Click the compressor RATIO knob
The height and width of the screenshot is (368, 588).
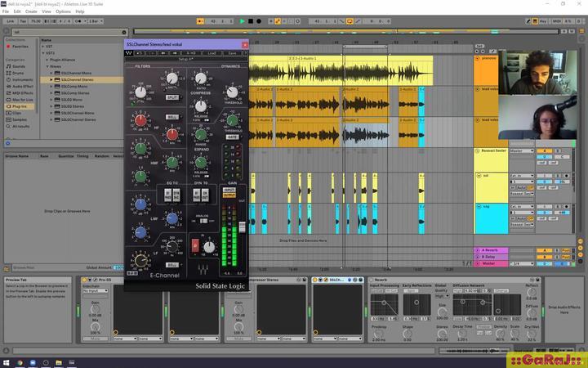(x=201, y=79)
